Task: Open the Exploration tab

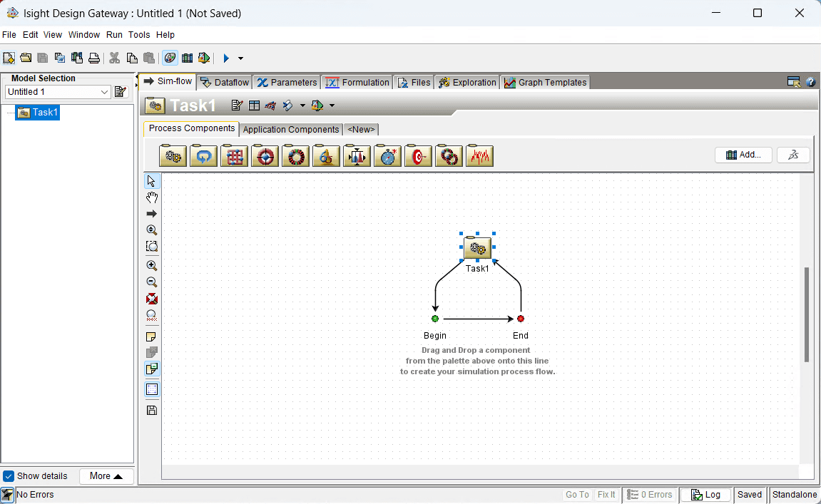Action: pyautogui.click(x=467, y=82)
